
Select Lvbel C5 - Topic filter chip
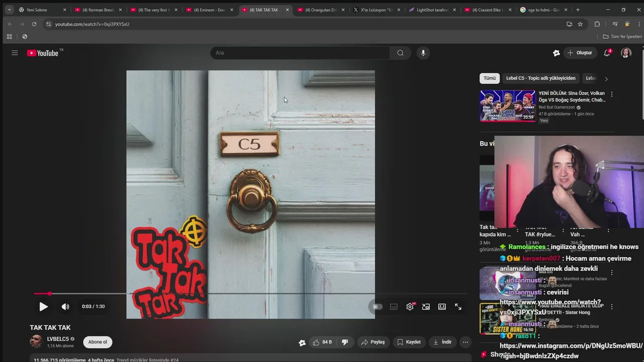541,78
